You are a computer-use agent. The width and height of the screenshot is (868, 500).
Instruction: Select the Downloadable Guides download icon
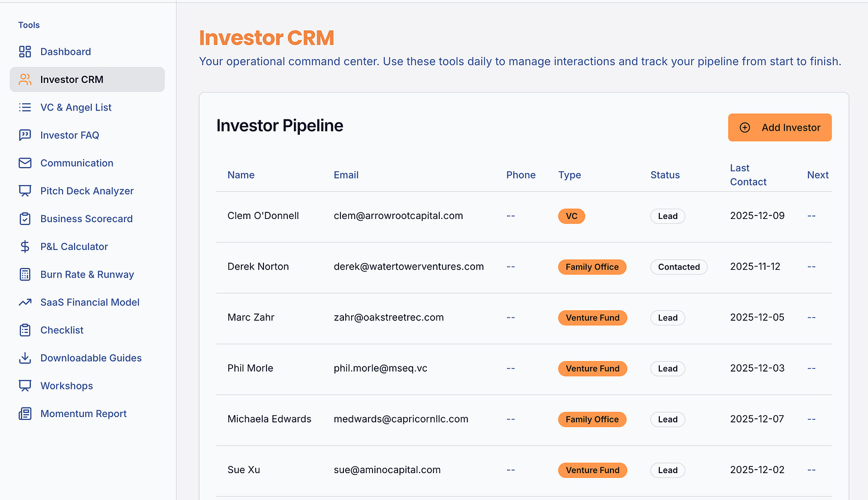(x=24, y=357)
